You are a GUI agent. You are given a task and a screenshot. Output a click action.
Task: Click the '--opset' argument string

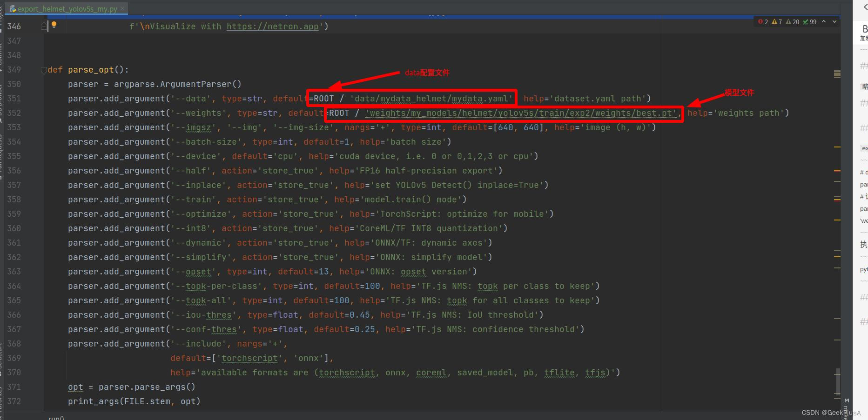click(x=194, y=272)
